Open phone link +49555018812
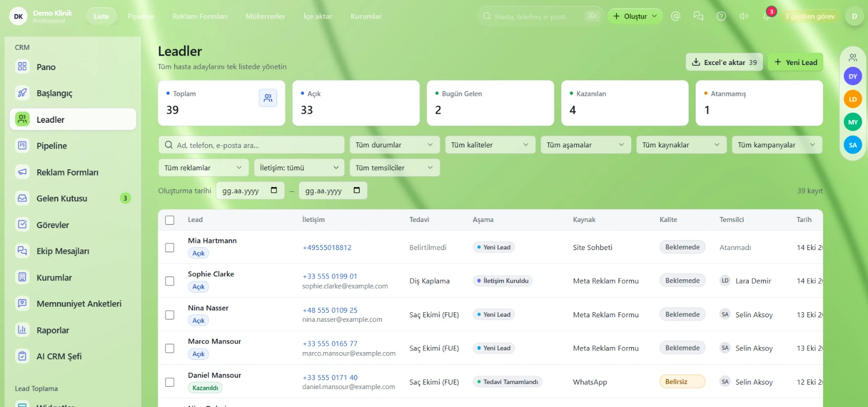Screen dimensions: 868x407 [x=327, y=247]
